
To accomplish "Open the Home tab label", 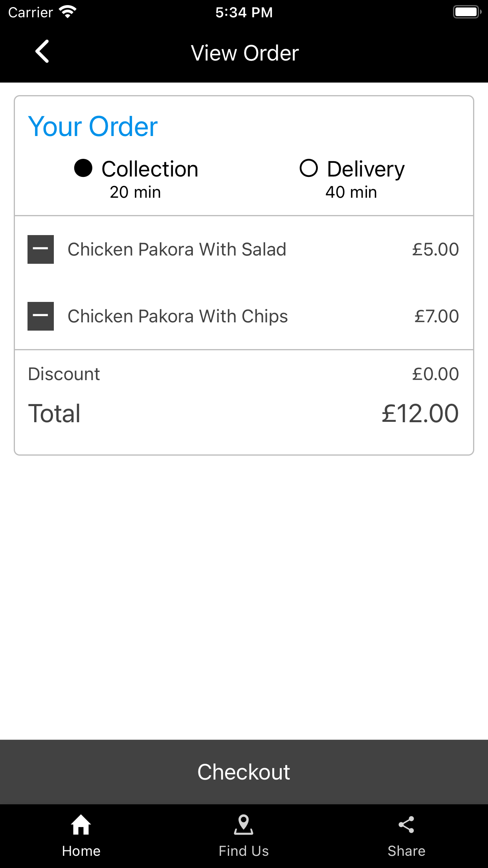I will (x=81, y=851).
